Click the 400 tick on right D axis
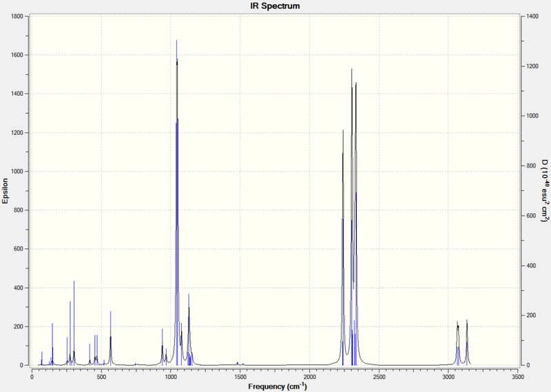The image size is (551, 392). (531, 266)
